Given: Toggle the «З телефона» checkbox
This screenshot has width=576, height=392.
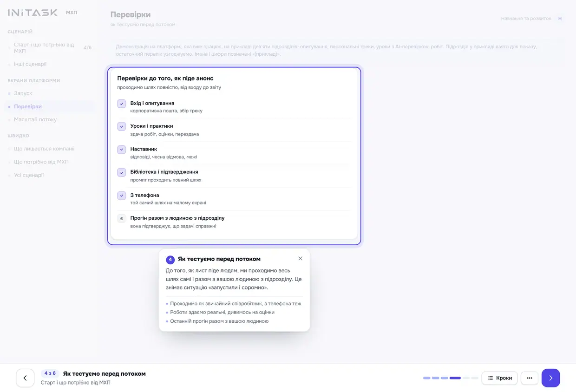Looking at the screenshot, I should pos(122,196).
